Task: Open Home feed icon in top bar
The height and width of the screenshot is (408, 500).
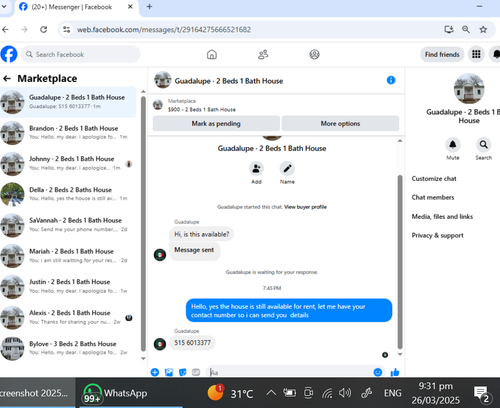Action: [x=212, y=54]
